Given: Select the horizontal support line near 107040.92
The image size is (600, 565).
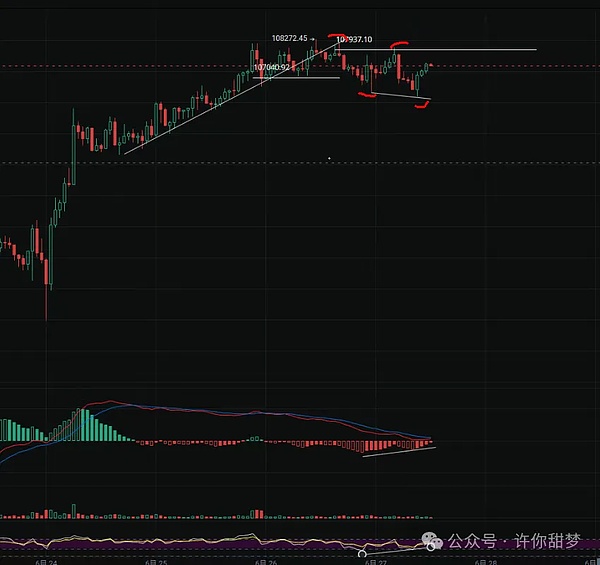Looking at the screenshot, I should (300, 78).
